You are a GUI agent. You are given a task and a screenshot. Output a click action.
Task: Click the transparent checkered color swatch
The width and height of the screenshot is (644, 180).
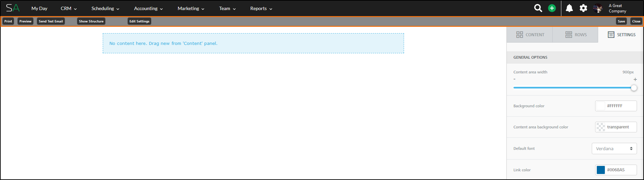pyautogui.click(x=601, y=127)
